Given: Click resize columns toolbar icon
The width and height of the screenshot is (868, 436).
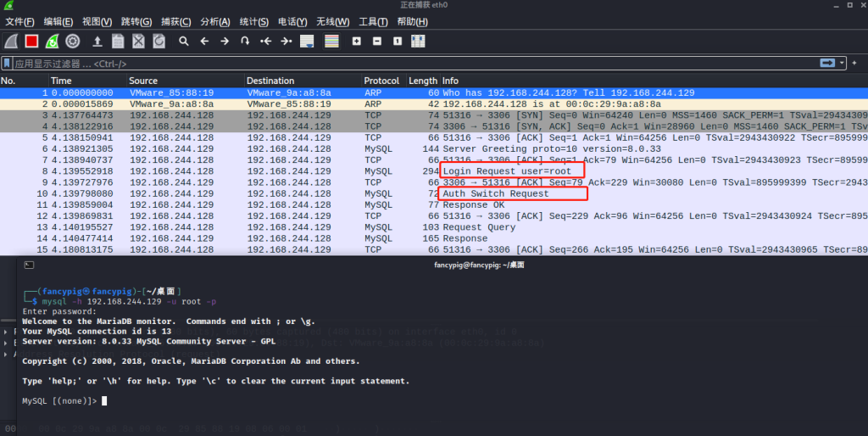Looking at the screenshot, I should tap(418, 41).
